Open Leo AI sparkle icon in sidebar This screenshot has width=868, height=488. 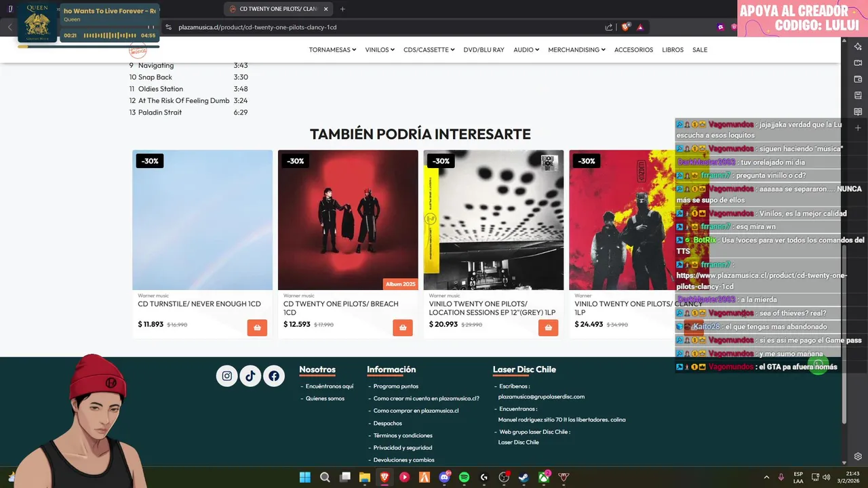point(858,46)
